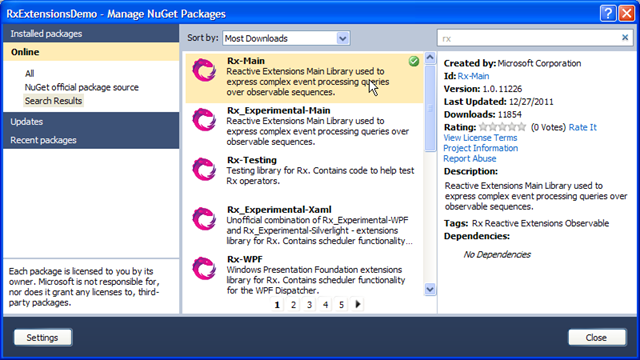Open the Project Information link
The image size is (640, 360).
tap(481, 148)
